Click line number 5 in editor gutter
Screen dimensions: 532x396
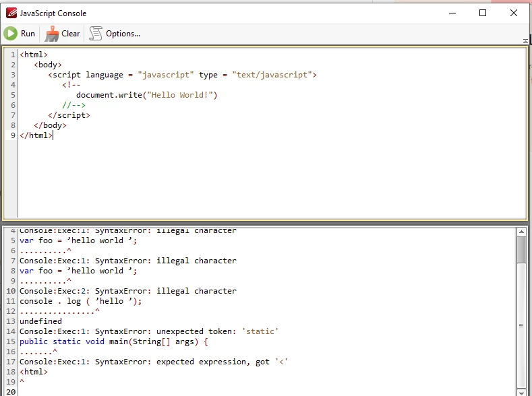[x=13, y=95]
